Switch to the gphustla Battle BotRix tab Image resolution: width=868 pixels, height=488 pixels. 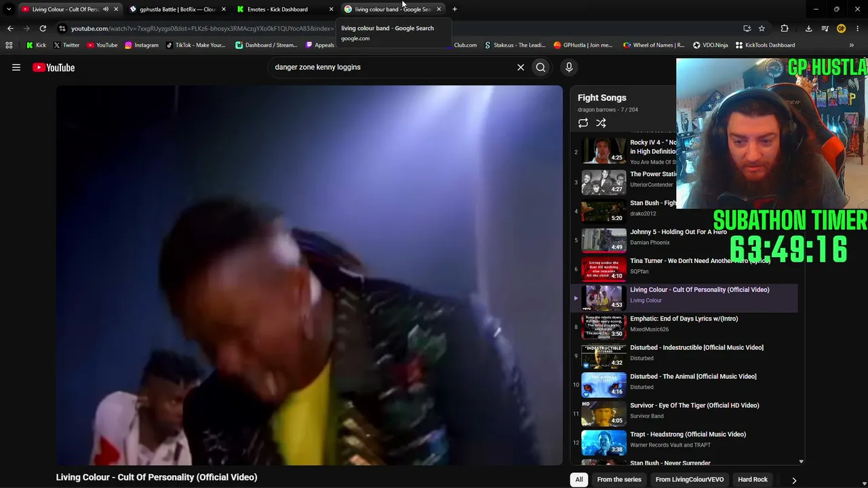coord(177,9)
